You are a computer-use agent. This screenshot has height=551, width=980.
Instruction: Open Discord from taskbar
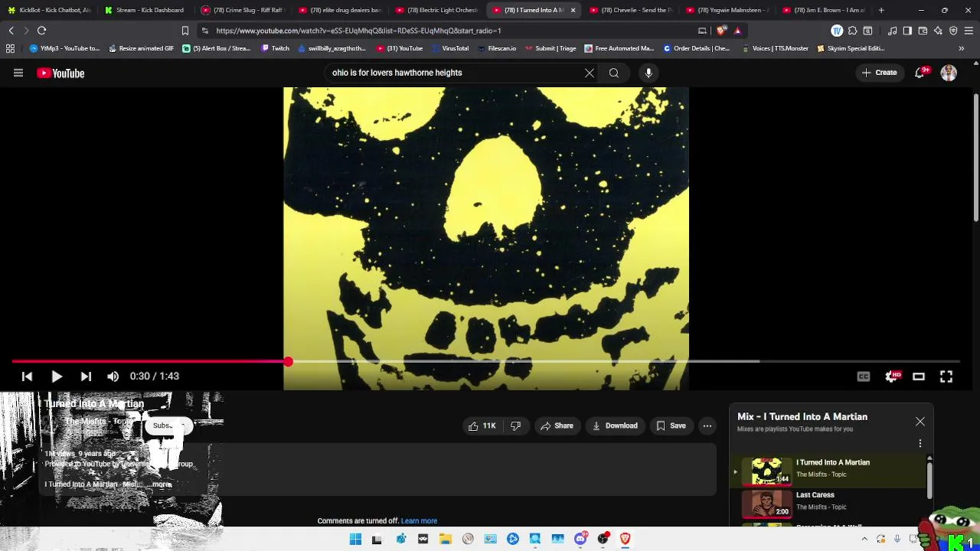[x=580, y=539]
